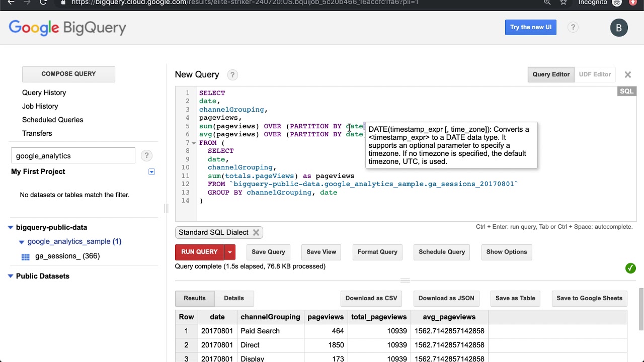Collapse the bigquery-public-data project tree
Image resolution: width=644 pixels, height=362 pixels.
pyautogui.click(x=11, y=228)
